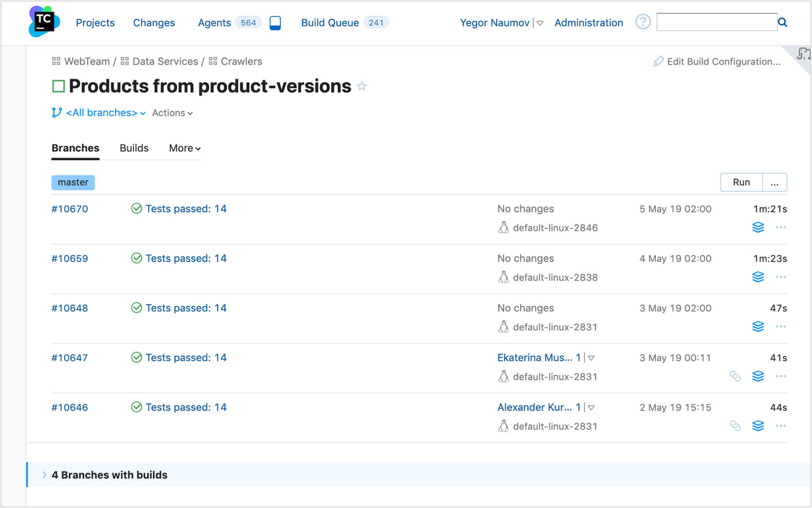This screenshot has height=508, width=812.
Task: Open artifacts layers icon for build #10670
Action: (x=758, y=227)
